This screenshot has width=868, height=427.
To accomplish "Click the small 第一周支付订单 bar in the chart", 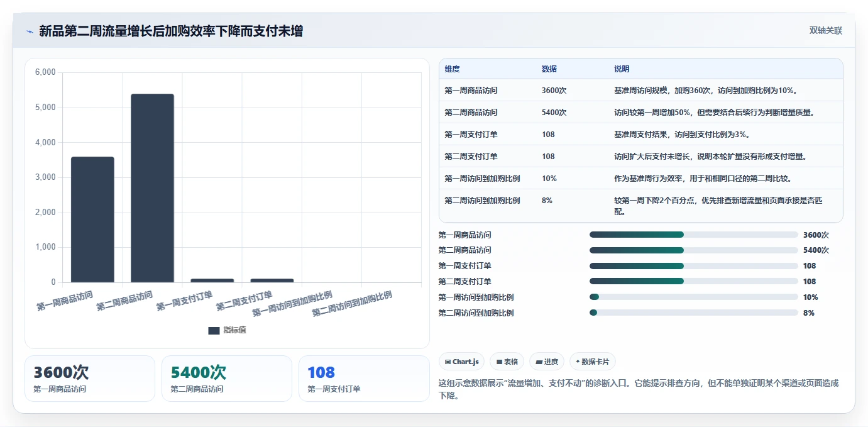I will click(212, 280).
